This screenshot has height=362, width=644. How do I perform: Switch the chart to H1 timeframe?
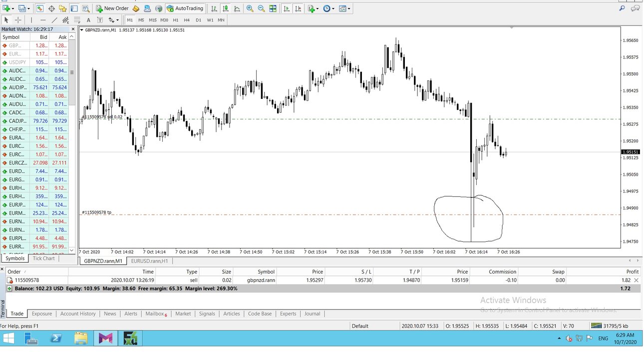click(x=176, y=20)
